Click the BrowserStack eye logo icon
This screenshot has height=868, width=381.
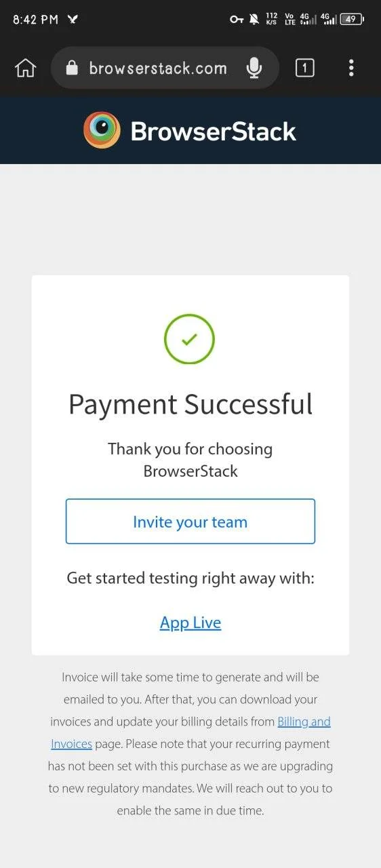pyautogui.click(x=102, y=130)
